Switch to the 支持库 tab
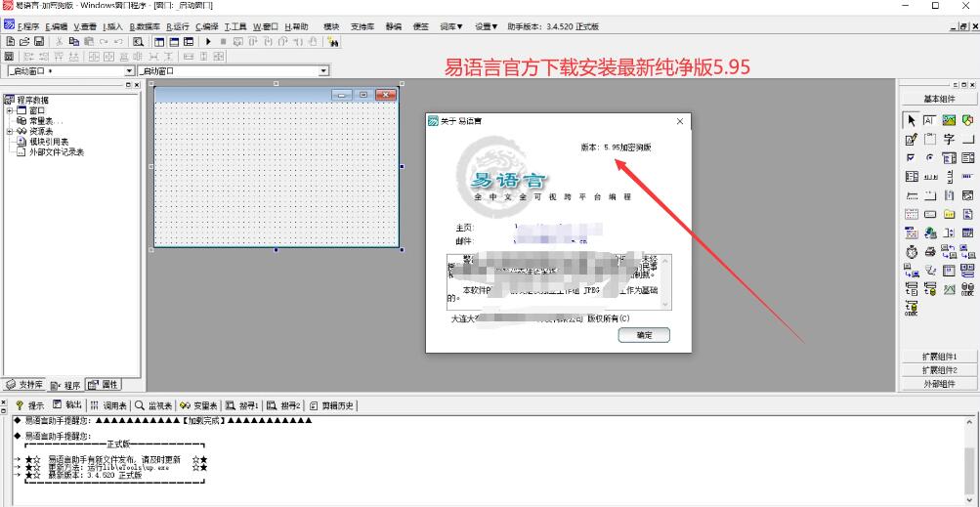Image resolution: width=980 pixels, height=507 pixels. [x=24, y=385]
